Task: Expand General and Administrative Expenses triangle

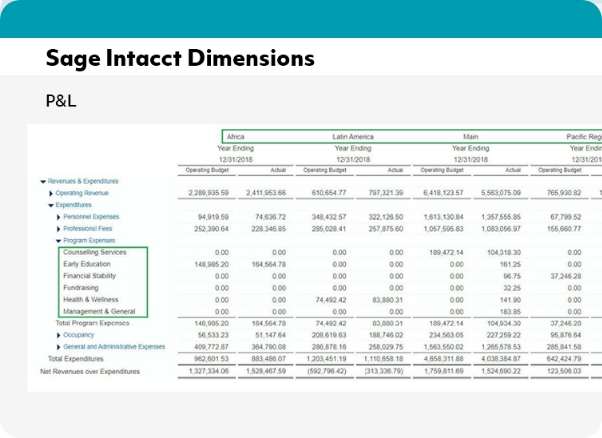Action: coord(59,347)
